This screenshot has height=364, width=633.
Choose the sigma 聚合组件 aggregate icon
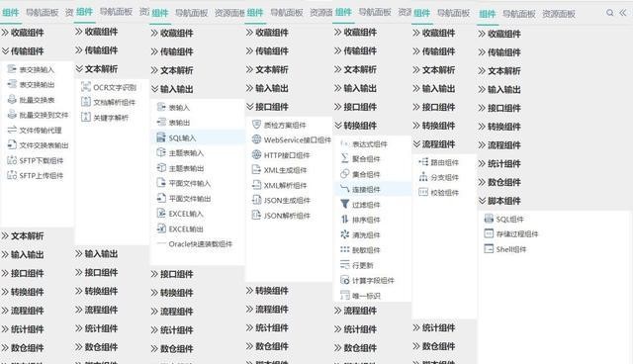[x=344, y=158]
